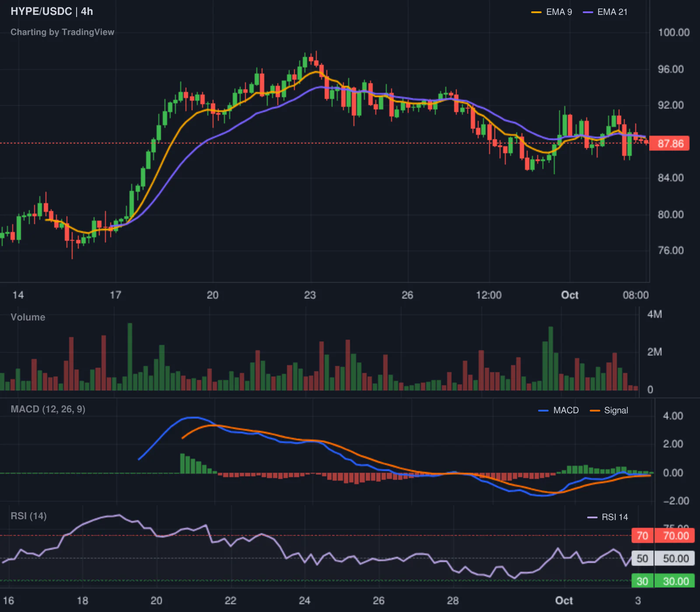700x612 pixels.
Task: Click the green 30 RSI level badge
Action: click(x=642, y=581)
